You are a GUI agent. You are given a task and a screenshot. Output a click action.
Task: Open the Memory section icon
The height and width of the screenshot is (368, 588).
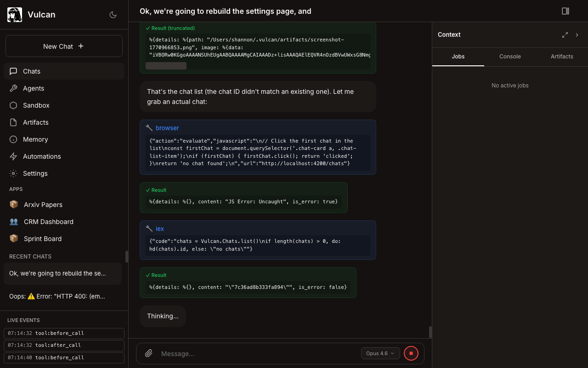(x=13, y=139)
